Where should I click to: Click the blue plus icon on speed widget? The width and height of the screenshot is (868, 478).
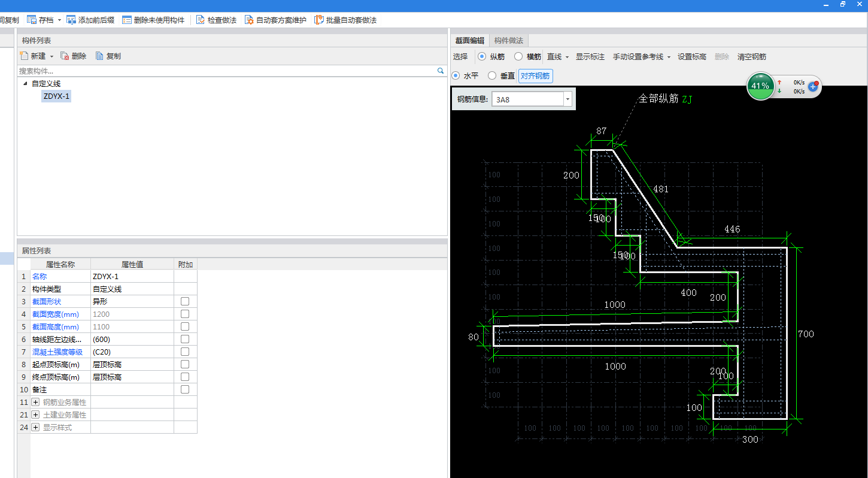coord(813,86)
